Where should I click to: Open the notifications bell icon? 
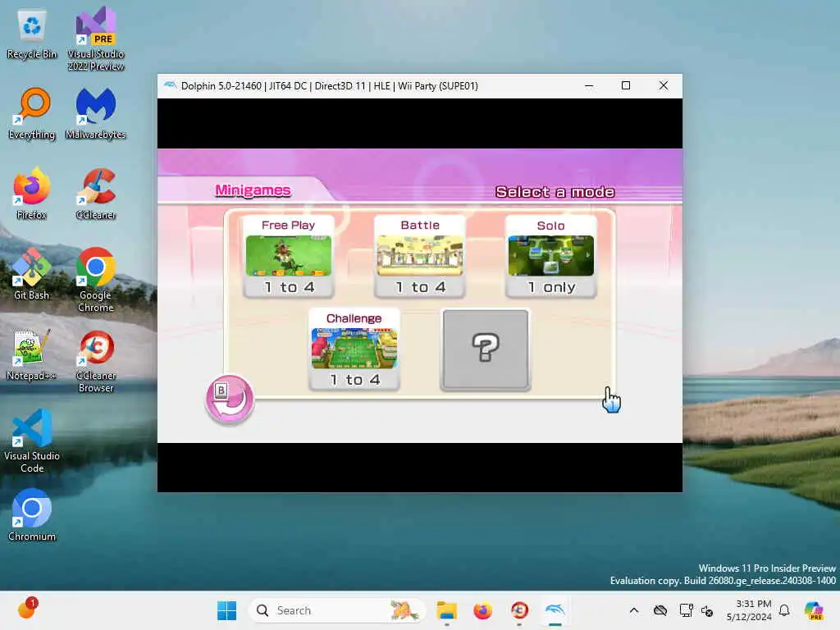click(784, 610)
